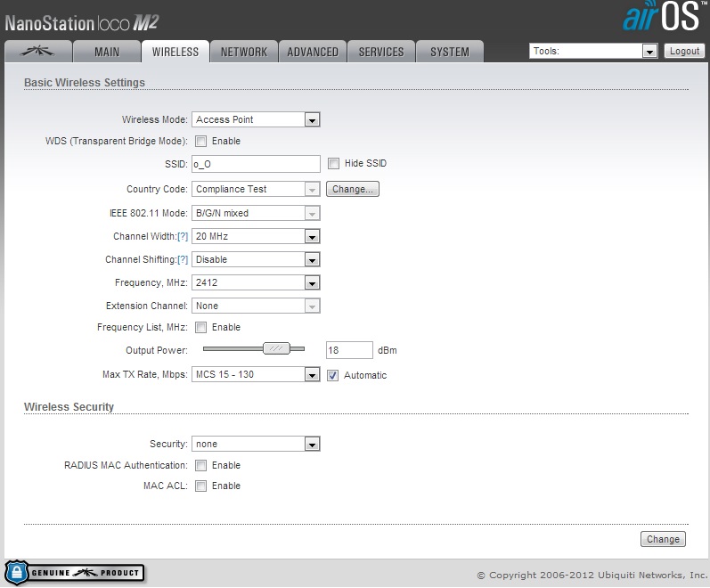
Task: Expand the Security dropdown
Action: click(x=256, y=444)
